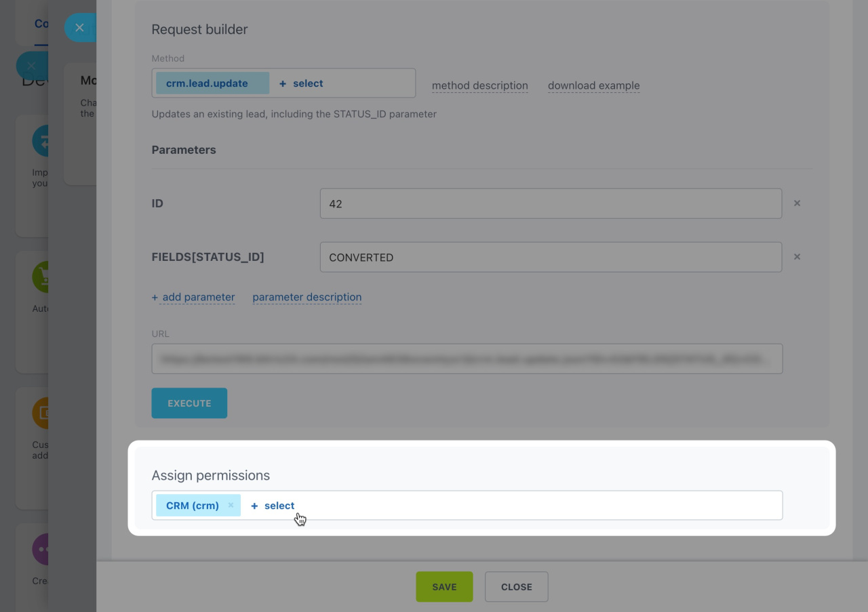
Task: Open the 'parameter description' link
Action: coord(307,297)
